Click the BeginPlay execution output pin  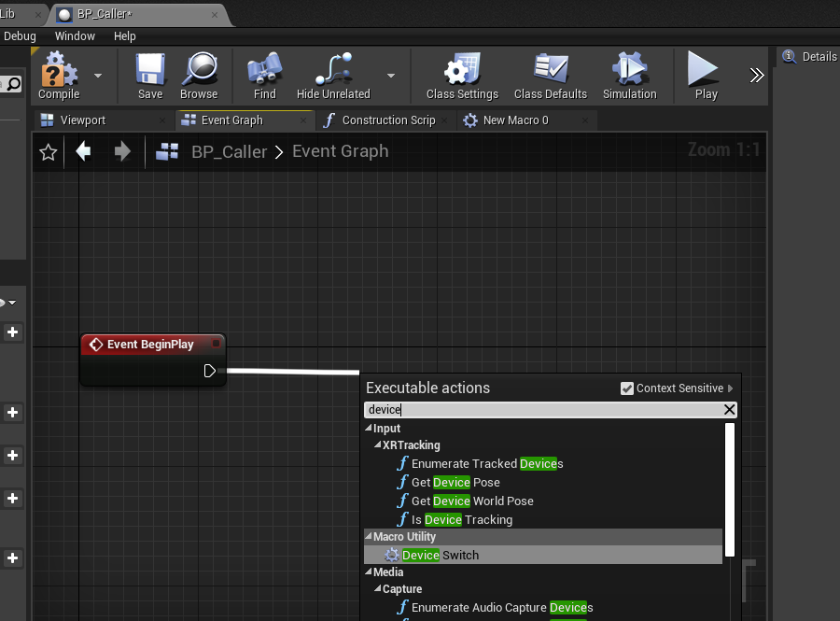(209, 371)
